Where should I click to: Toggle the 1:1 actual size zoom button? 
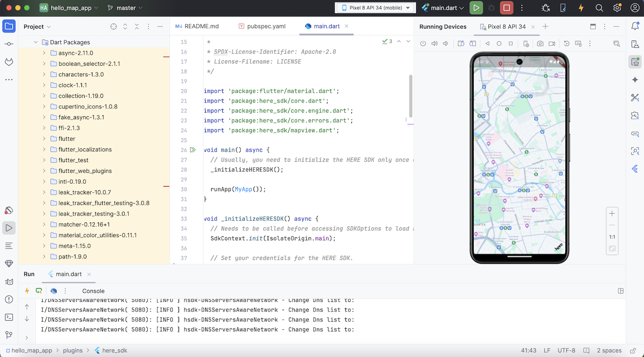tap(612, 237)
